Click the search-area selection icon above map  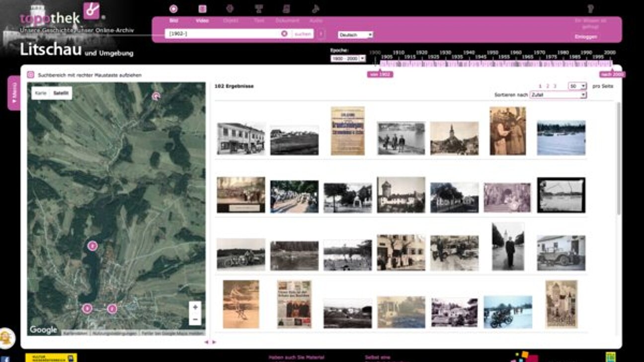point(30,75)
